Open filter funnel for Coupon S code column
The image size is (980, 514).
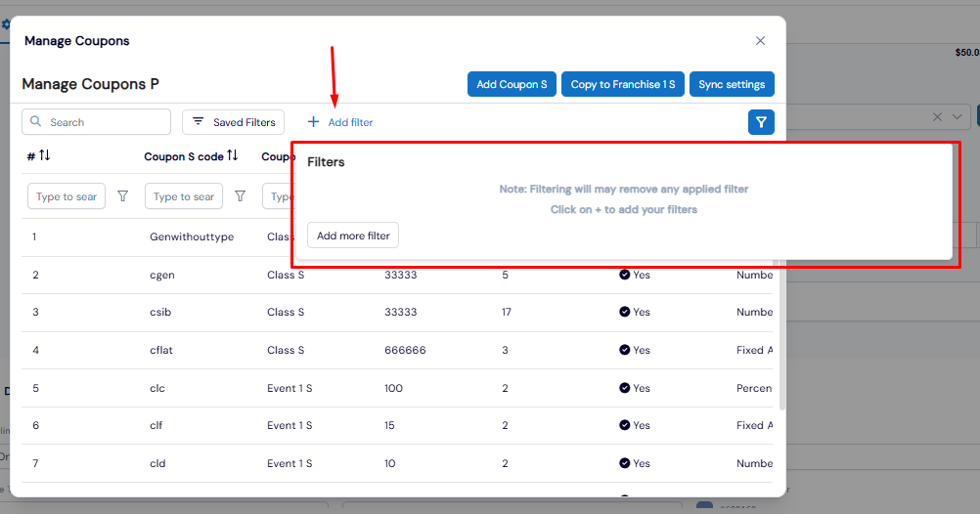(x=240, y=196)
